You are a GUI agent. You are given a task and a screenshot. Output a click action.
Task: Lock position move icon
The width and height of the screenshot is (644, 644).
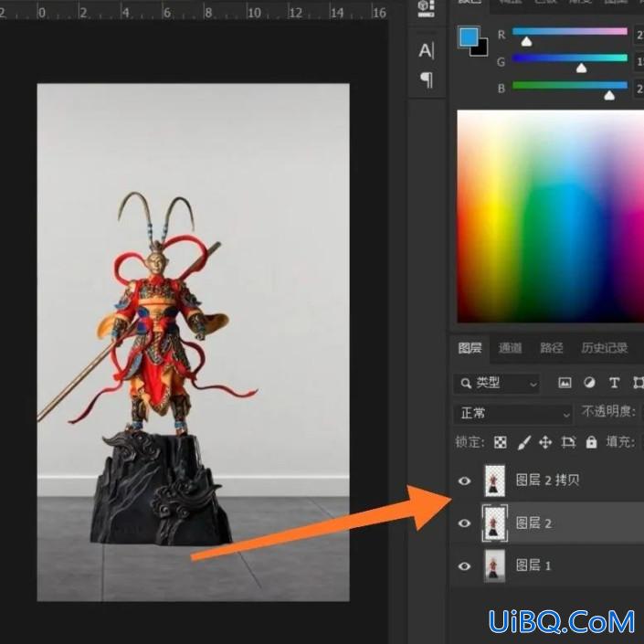point(545,442)
